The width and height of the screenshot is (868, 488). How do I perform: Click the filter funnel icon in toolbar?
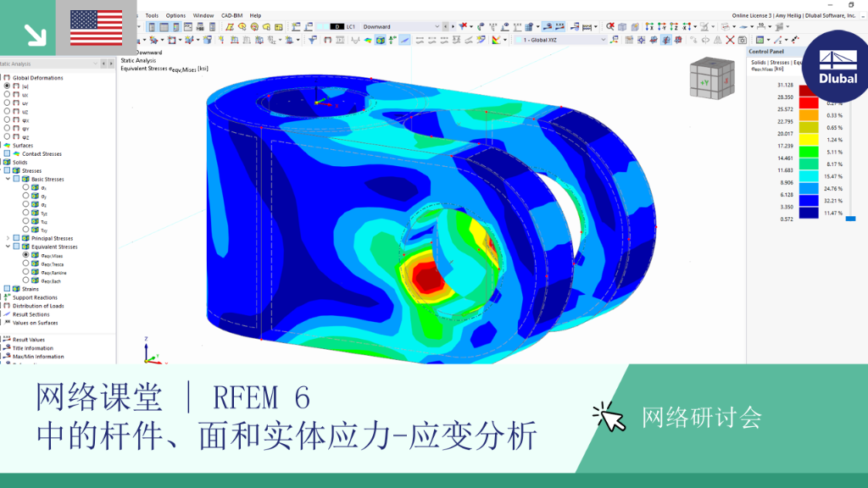point(313,40)
